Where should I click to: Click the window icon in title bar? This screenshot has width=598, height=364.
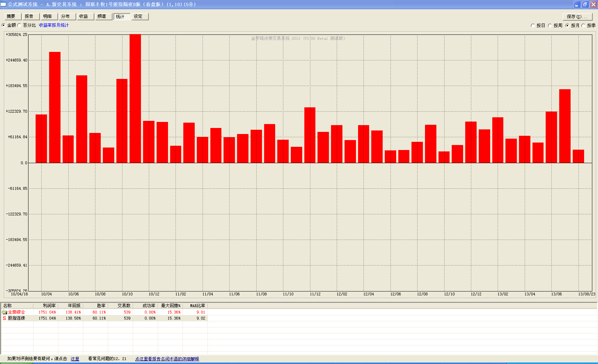click(3, 4)
